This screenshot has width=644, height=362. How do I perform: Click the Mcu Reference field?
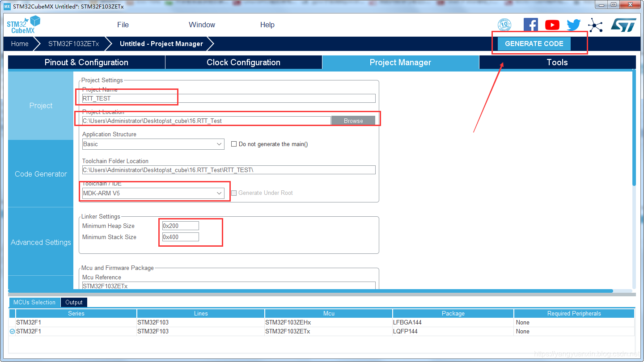229,286
